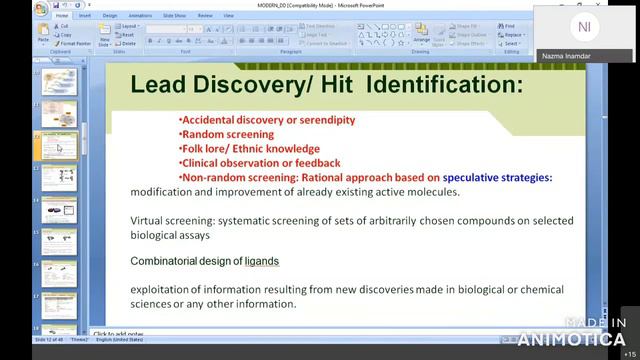Click Clear All Formatting icon
The image size is (640, 360).
(229, 29)
